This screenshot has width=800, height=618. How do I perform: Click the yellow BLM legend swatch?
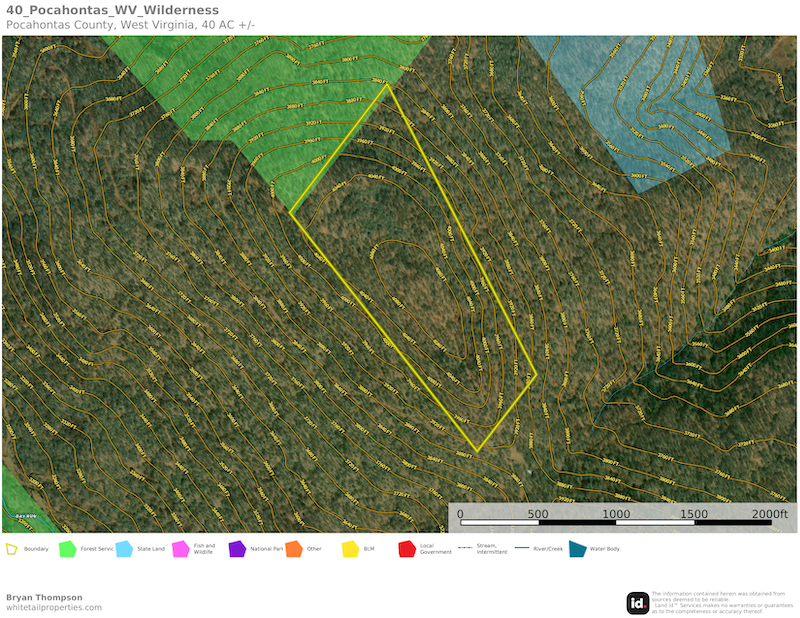[350, 549]
